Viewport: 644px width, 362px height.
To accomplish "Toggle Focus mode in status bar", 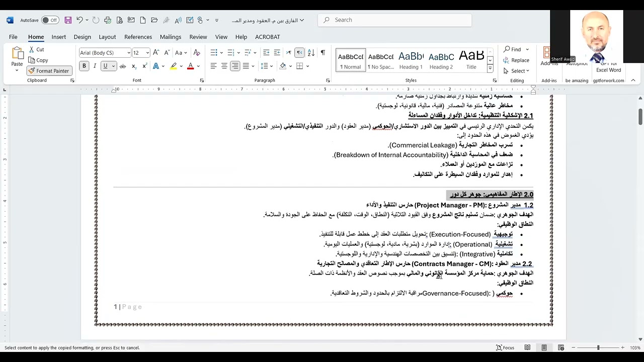I will coord(505,347).
